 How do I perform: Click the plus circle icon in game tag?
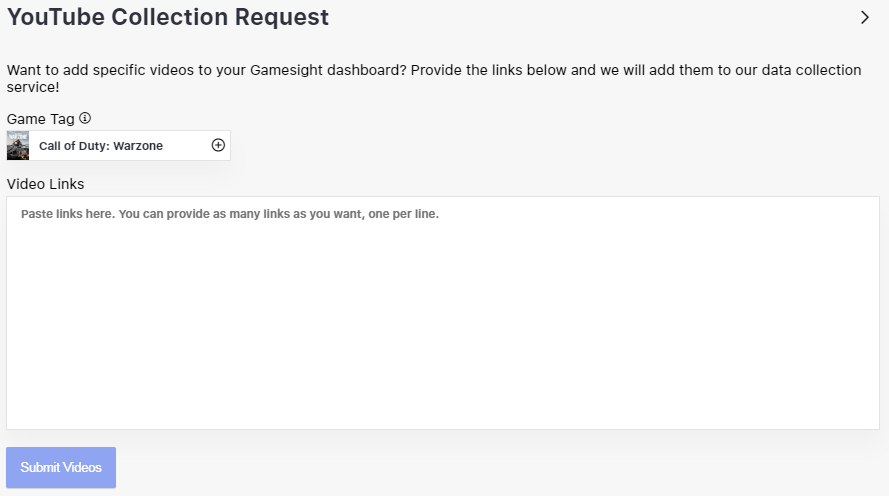218,145
